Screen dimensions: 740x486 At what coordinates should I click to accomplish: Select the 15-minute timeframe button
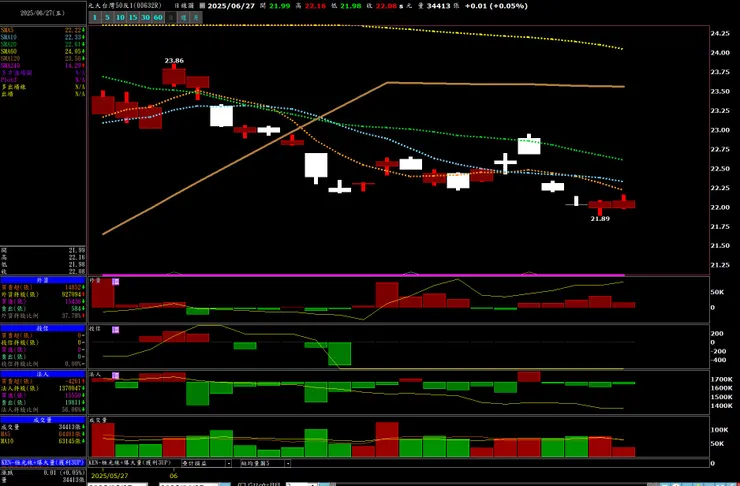[133, 18]
